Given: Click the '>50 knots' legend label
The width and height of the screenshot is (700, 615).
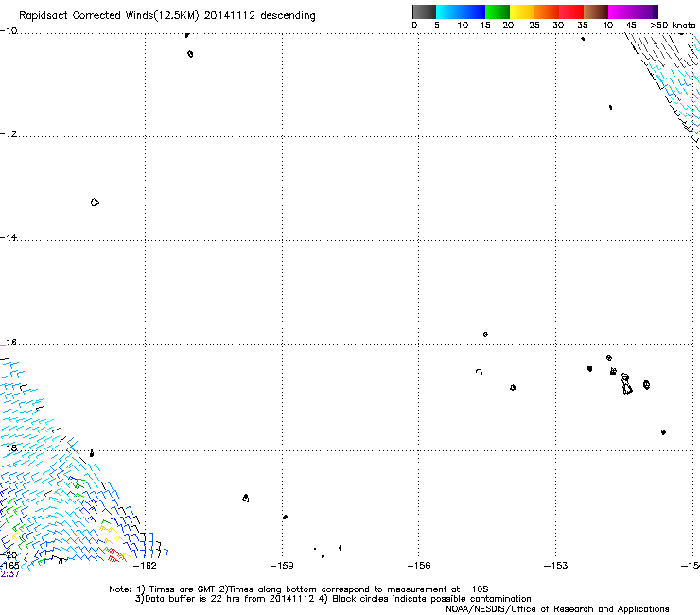Looking at the screenshot, I should click(x=673, y=26).
